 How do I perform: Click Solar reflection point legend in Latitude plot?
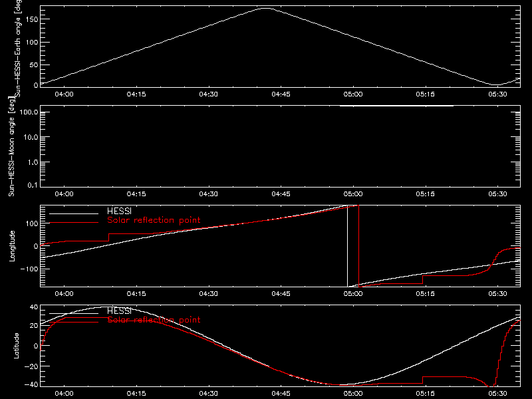coord(154,320)
